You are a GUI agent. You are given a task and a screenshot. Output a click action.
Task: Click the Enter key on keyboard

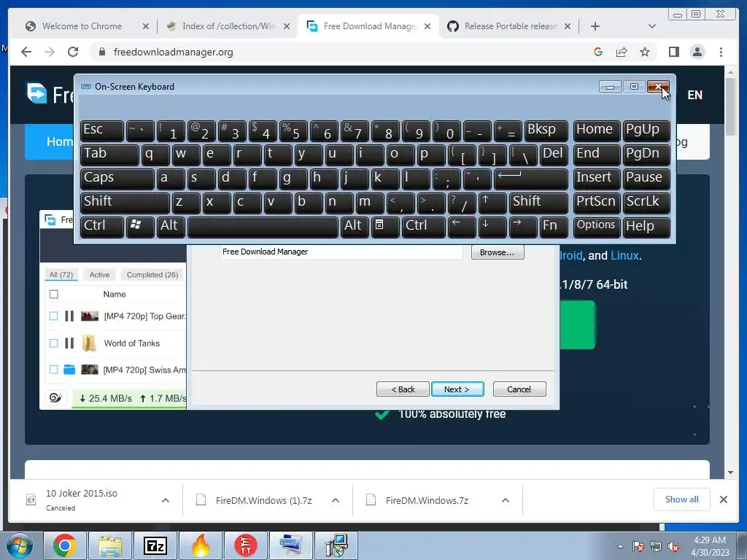(x=531, y=179)
